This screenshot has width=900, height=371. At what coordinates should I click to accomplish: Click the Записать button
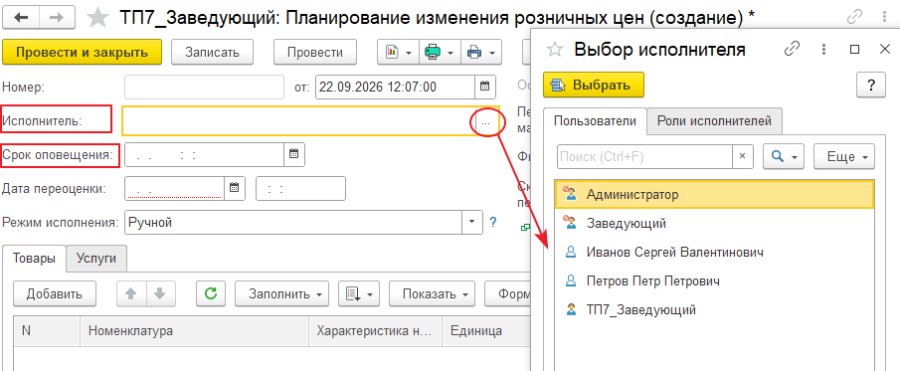coord(212,52)
